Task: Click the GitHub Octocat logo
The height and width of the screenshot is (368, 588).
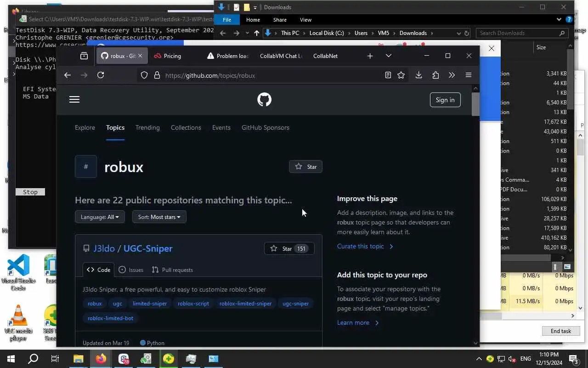Action: tap(264, 99)
